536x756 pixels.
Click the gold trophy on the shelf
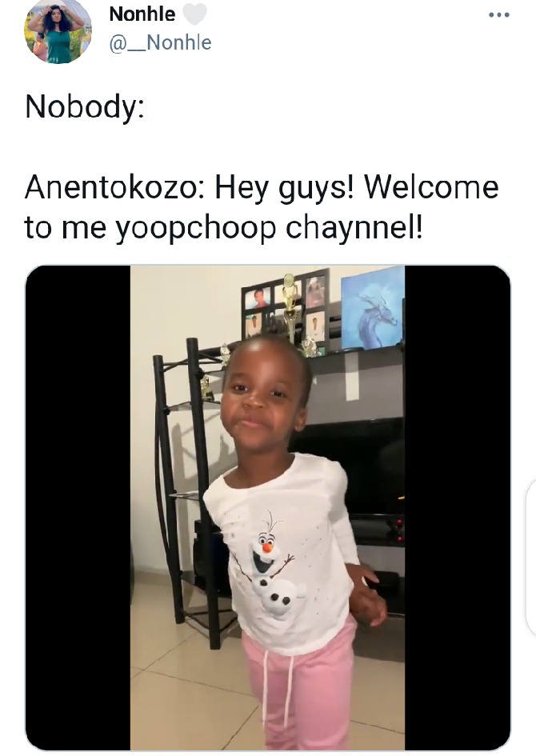click(290, 307)
